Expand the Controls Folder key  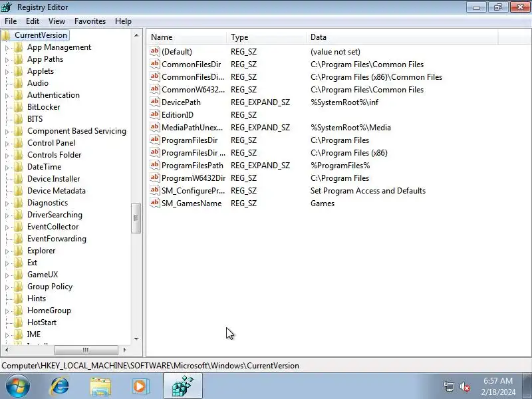[x=7, y=156]
